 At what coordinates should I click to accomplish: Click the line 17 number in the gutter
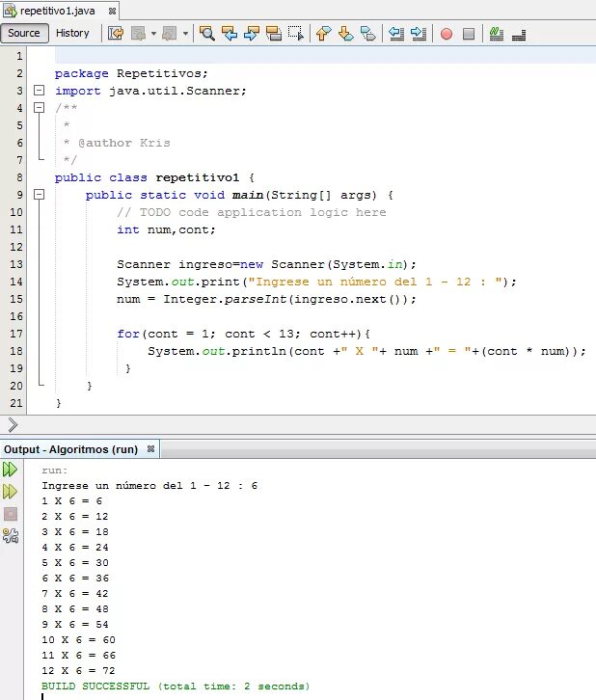click(x=16, y=334)
